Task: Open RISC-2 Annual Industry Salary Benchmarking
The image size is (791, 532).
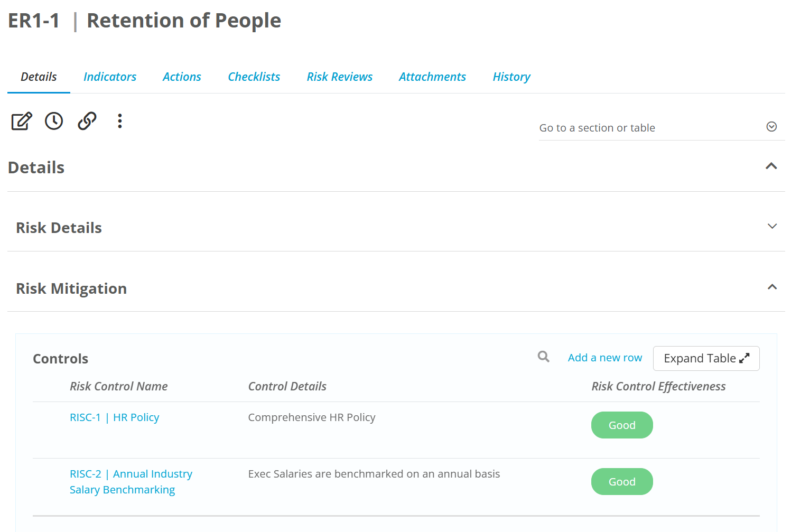Action: (131, 482)
